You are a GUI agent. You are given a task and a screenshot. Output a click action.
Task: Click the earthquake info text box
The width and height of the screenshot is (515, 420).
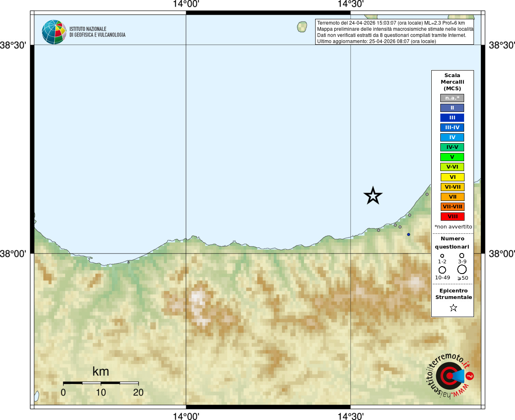[394, 32]
